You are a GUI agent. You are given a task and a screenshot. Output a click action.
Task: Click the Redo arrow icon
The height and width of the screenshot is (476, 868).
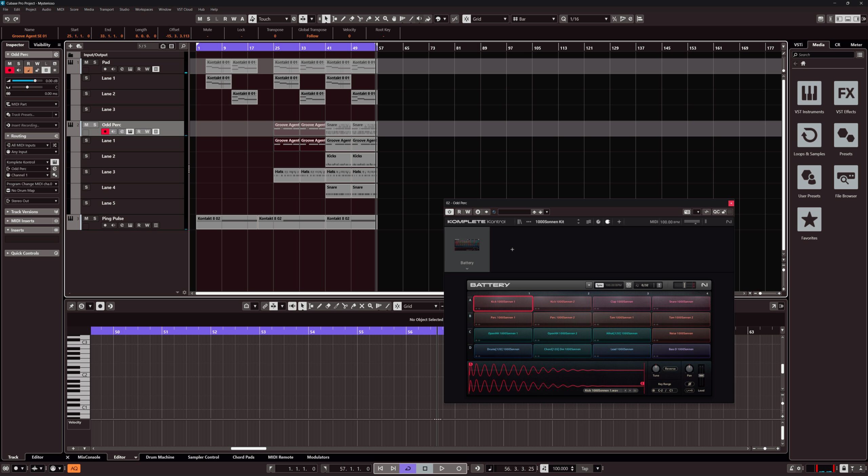click(x=16, y=19)
